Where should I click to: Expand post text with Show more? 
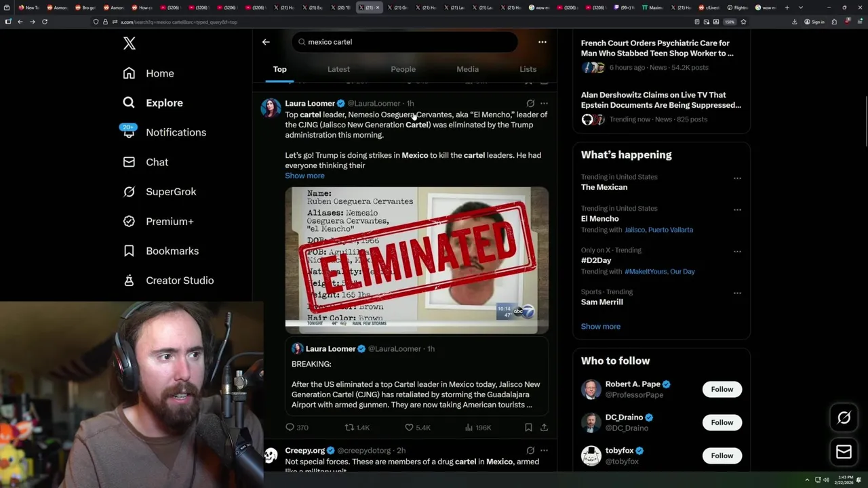coord(304,176)
